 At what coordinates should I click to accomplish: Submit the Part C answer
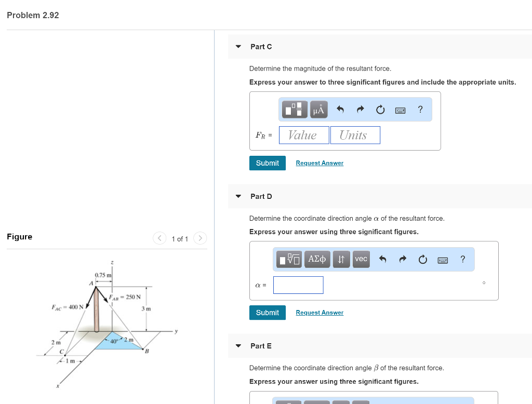[268, 163]
